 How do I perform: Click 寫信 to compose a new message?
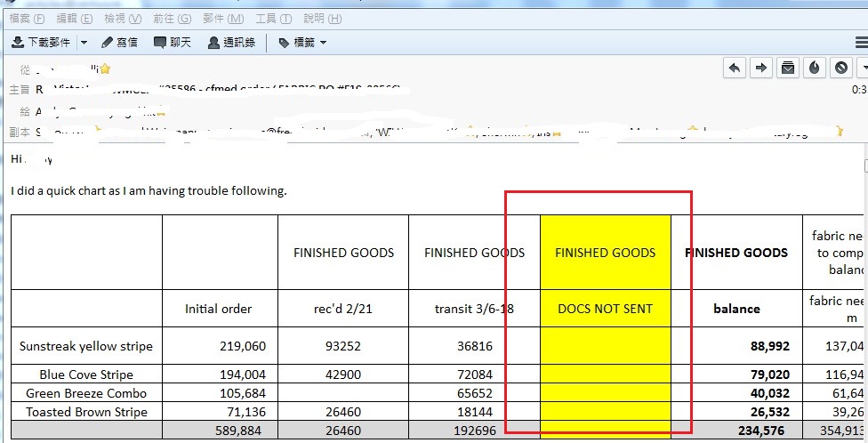(x=119, y=42)
